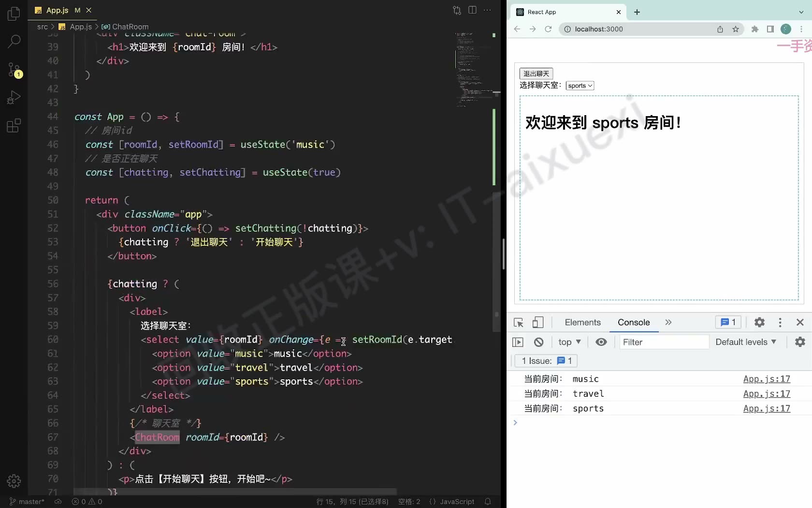Open the Run and Debug panel
Image resolution: width=812 pixels, height=508 pixels.
[14, 98]
